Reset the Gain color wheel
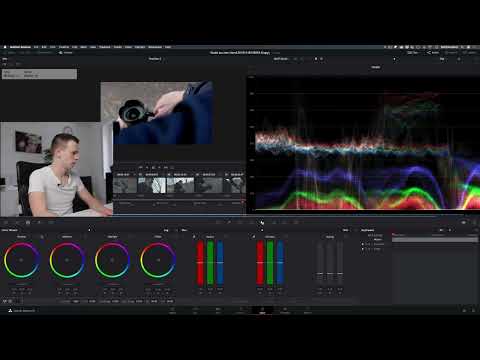 click(x=131, y=237)
